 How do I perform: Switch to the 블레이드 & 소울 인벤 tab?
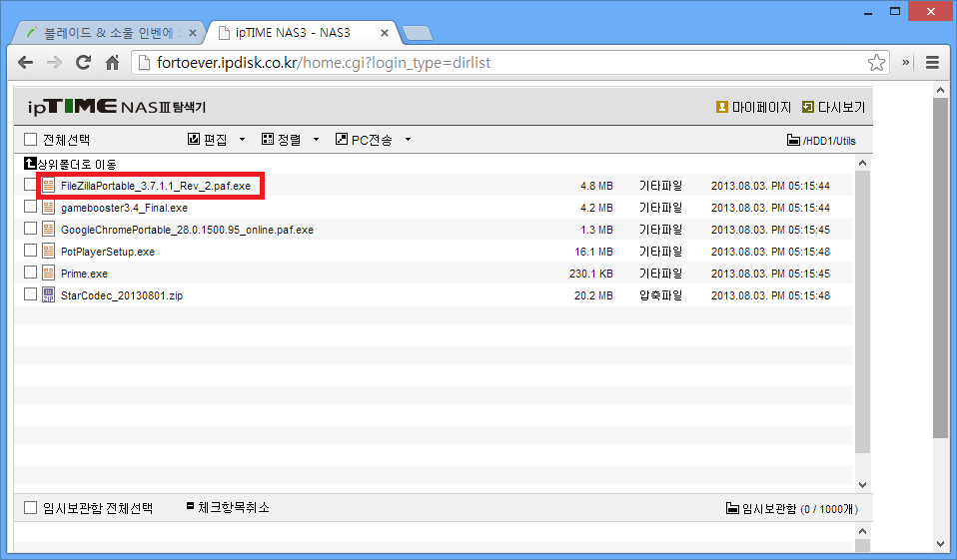point(105,32)
